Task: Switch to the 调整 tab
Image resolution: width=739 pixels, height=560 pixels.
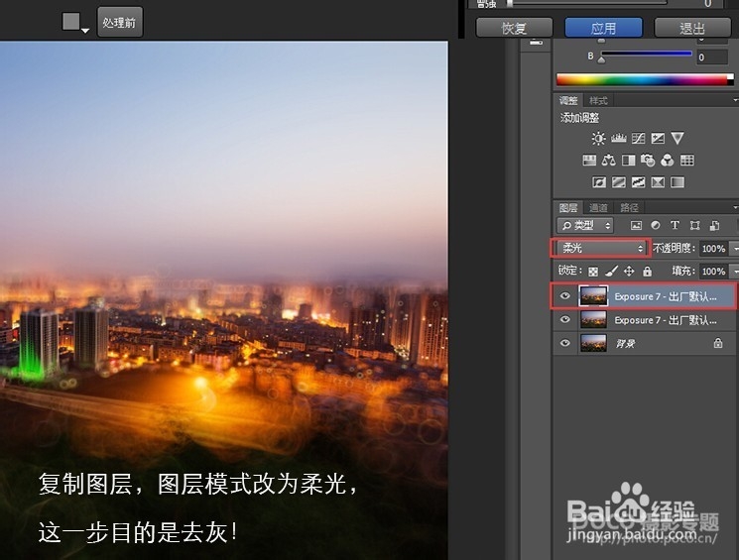Action: click(x=568, y=100)
